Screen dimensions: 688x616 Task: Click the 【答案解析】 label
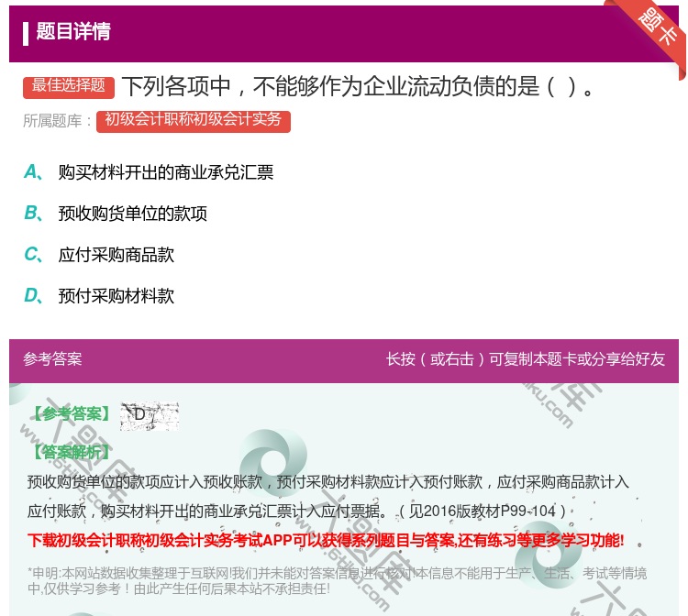72,452
